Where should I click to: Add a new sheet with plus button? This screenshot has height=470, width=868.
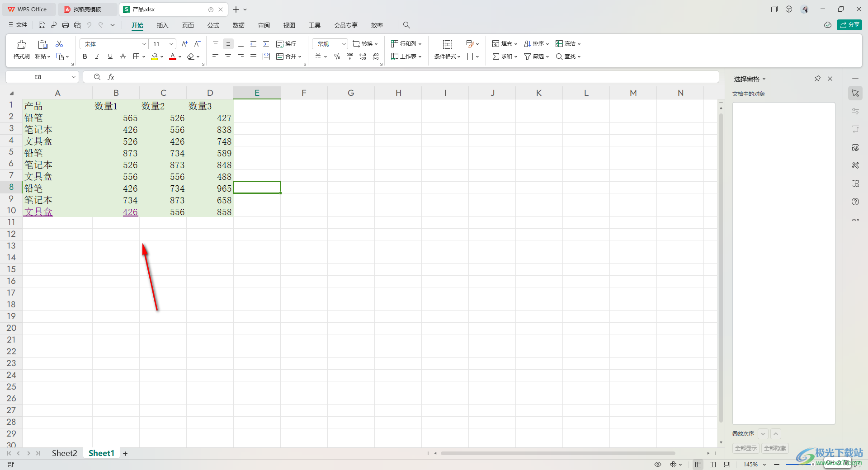pos(125,453)
